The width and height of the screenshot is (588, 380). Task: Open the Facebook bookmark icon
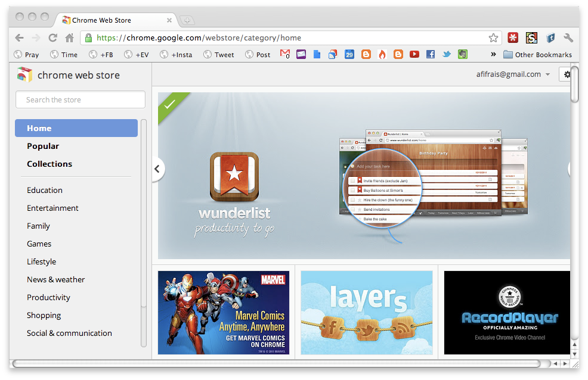tap(431, 54)
